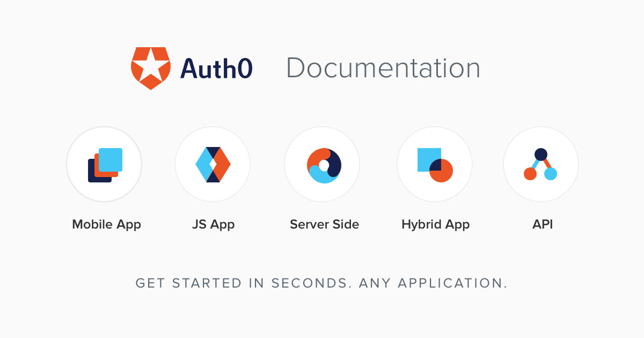The image size is (644, 338).
Task: Open the Hybrid App square-and-circle icon
Action: tap(435, 164)
